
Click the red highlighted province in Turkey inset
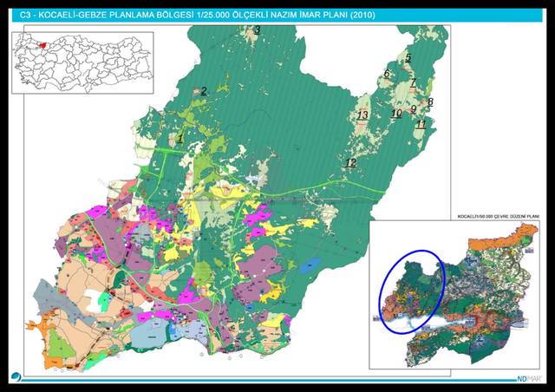click(x=43, y=45)
